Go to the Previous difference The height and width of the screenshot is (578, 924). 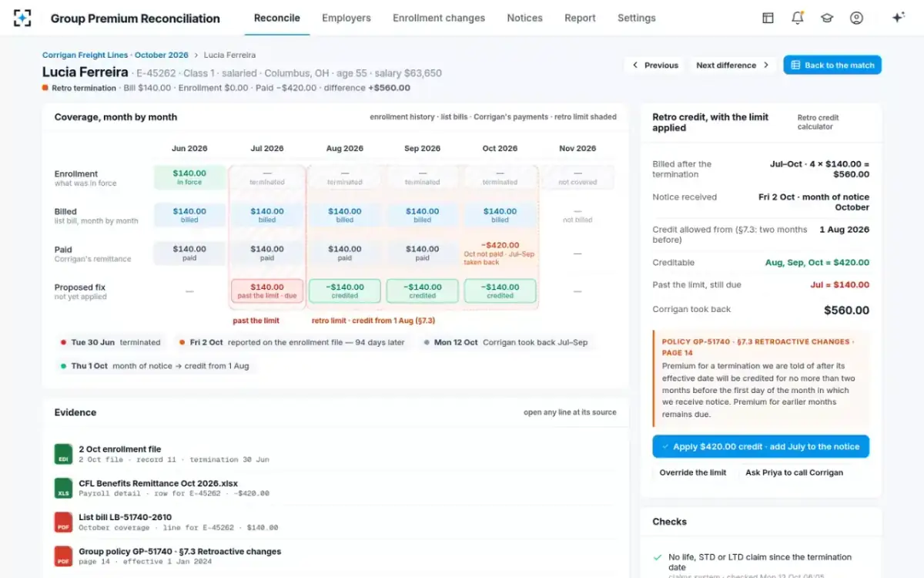coord(655,66)
